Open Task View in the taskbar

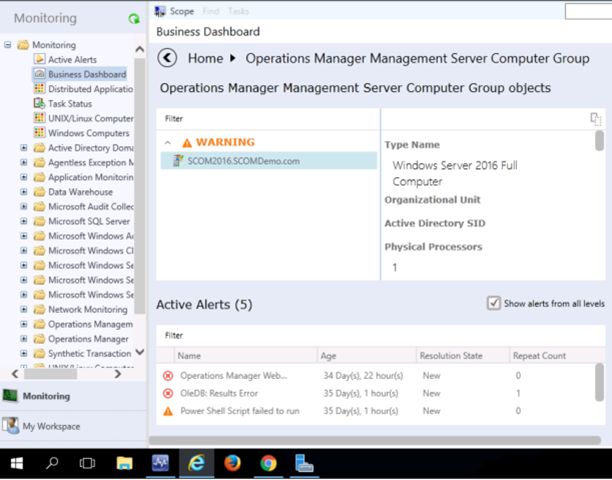pos(87,464)
